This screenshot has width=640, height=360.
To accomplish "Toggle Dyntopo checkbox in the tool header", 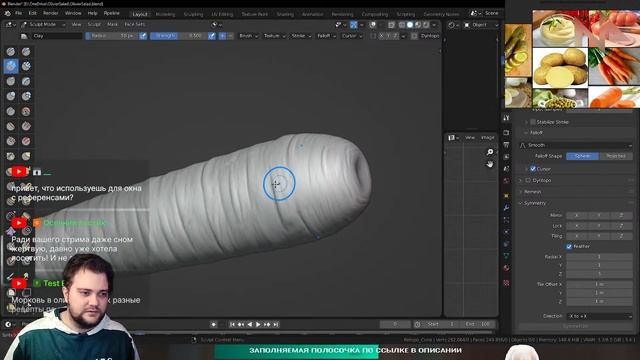I will tap(414, 36).
